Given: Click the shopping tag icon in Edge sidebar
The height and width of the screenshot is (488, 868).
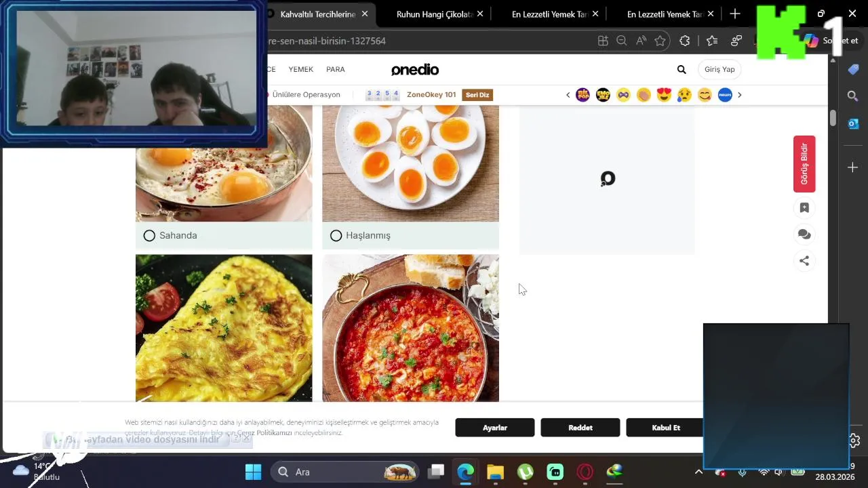Looking at the screenshot, I should 853,69.
